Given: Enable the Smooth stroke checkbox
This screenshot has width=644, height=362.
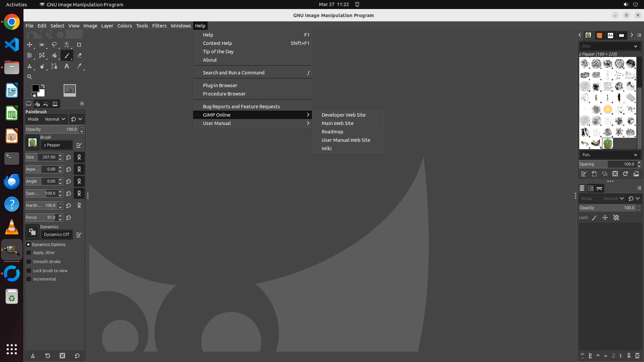Looking at the screenshot, I should tap(29, 262).
